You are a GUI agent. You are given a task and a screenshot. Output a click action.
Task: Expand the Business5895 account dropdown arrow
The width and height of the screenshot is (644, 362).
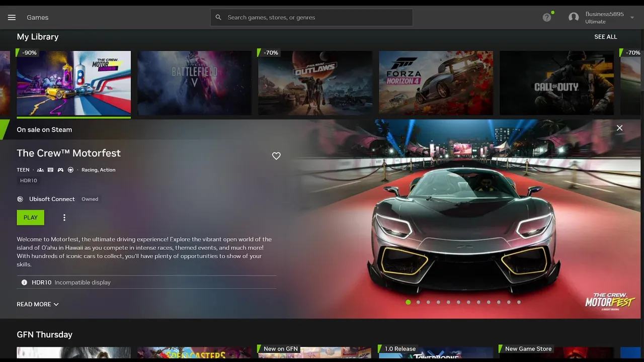(x=632, y=18)
